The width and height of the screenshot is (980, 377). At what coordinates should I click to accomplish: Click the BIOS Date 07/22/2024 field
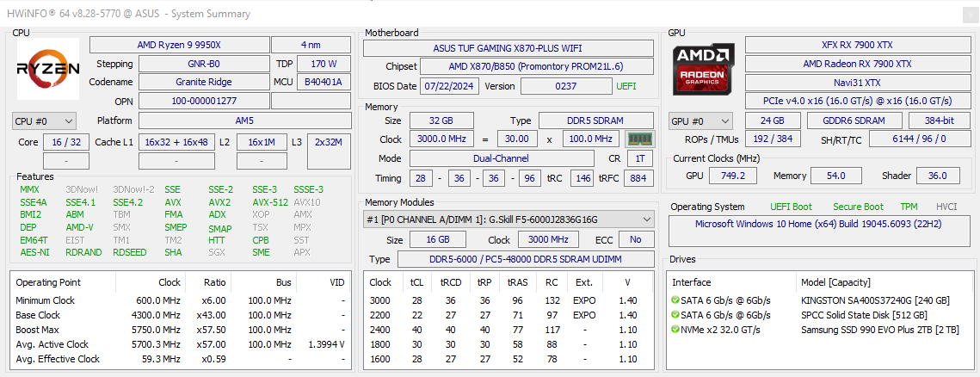450,86
